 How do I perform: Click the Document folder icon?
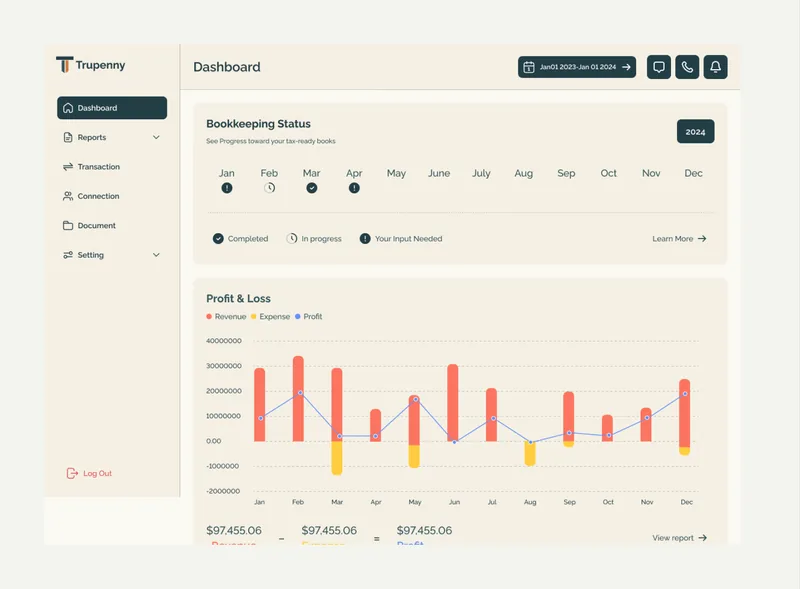coord(68,226)
